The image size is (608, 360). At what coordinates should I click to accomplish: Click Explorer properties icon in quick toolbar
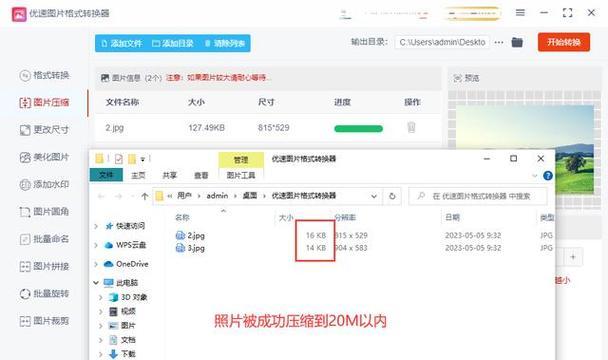(119, 159)
